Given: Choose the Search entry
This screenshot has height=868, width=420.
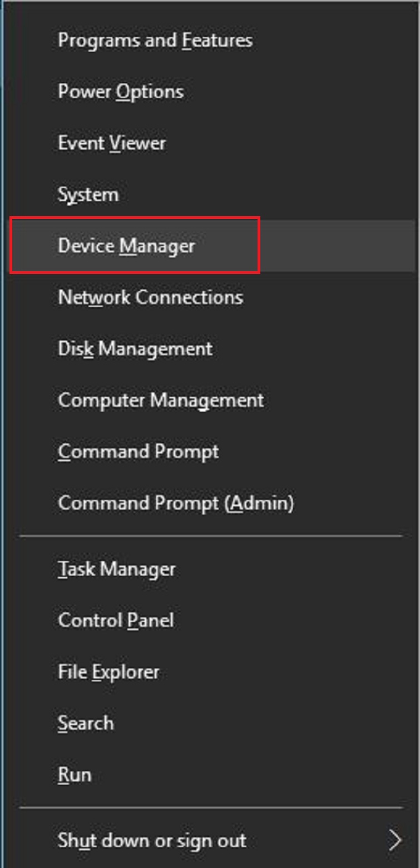Looking at the screenshot, I should click(x=86, y=724).
